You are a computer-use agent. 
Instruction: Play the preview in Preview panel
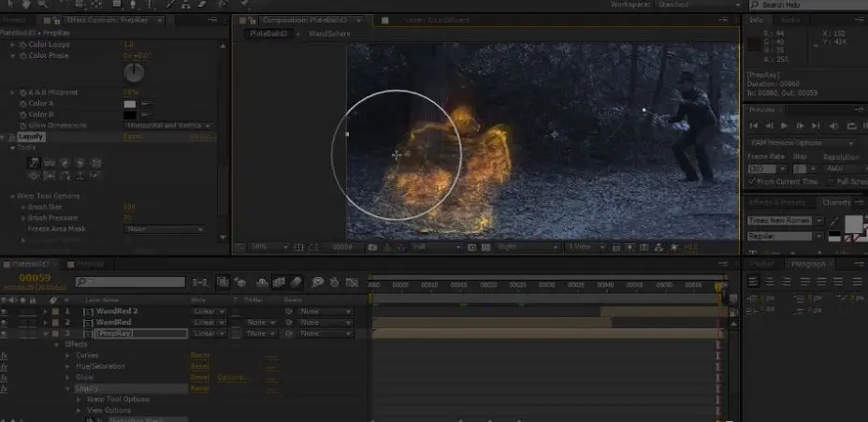click(784, 126)
